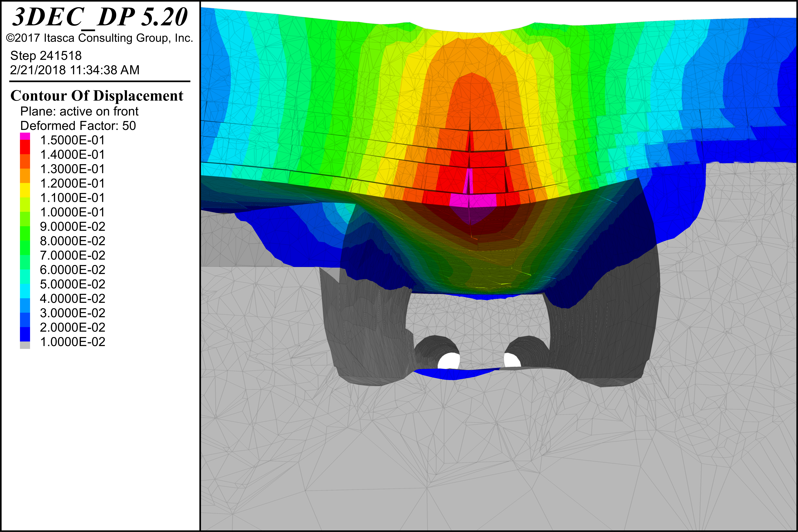798x532 pixels.
Task: Click the '3.0000E-02' legend value
Action: tap(73, 313)
